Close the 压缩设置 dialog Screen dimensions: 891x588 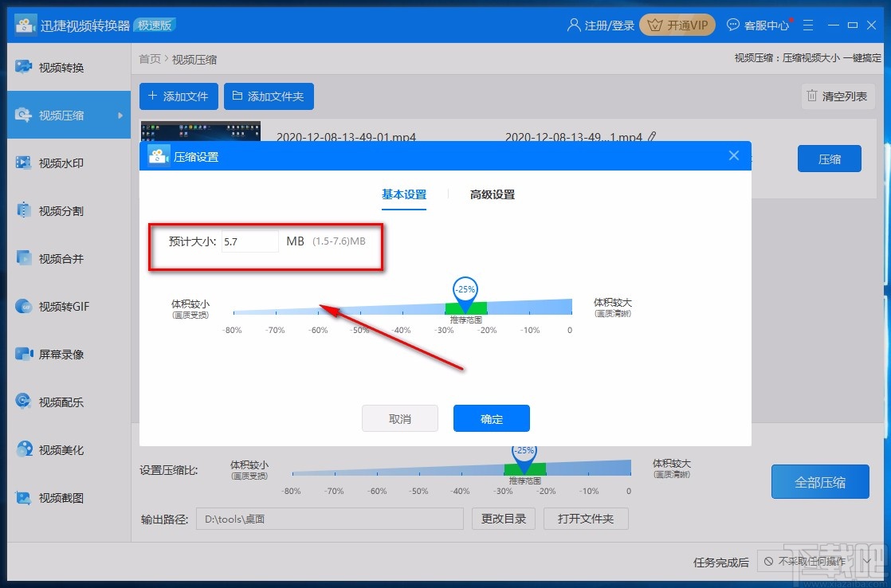tap(733, 155)
